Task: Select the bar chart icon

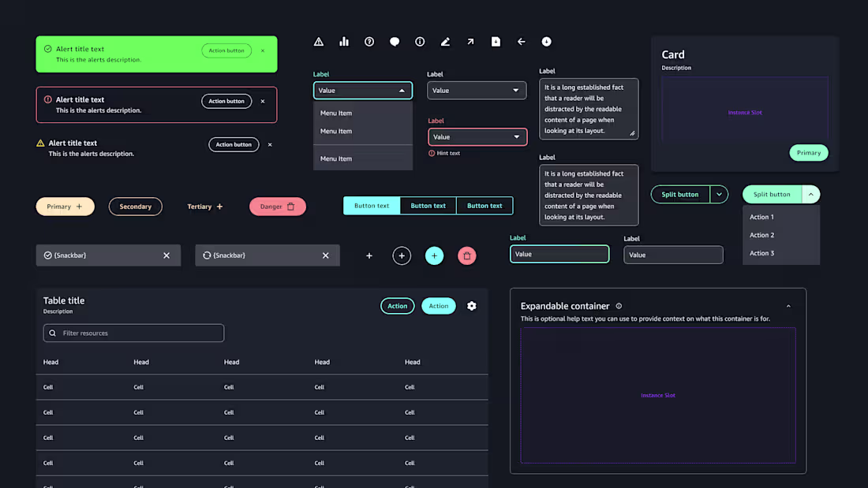Action: [x=344, y=41]
